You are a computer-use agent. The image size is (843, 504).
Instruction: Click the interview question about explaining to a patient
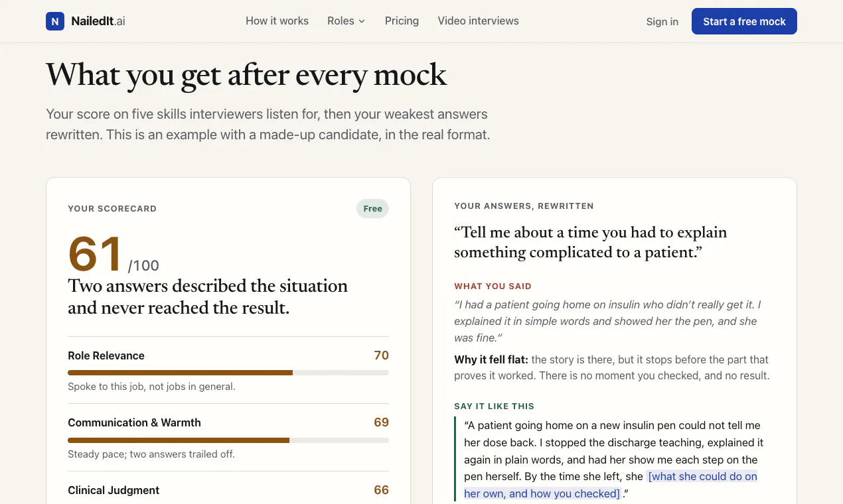(590, 242)
